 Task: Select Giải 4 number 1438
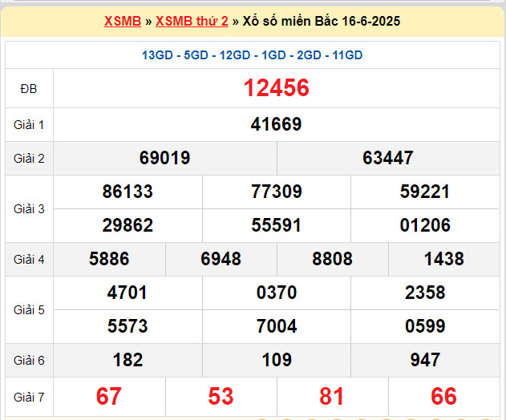click(x=444, y=259)
